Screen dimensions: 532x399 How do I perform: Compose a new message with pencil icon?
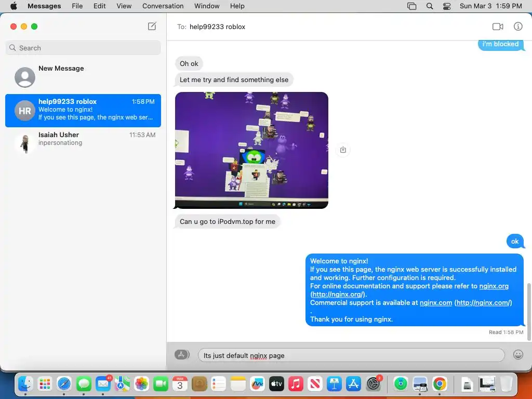(152, 26)
